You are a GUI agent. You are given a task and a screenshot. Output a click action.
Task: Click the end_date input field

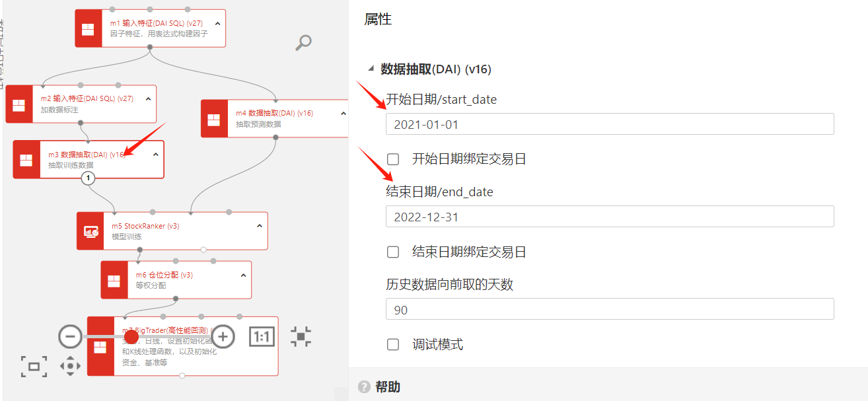pos(609,217)
